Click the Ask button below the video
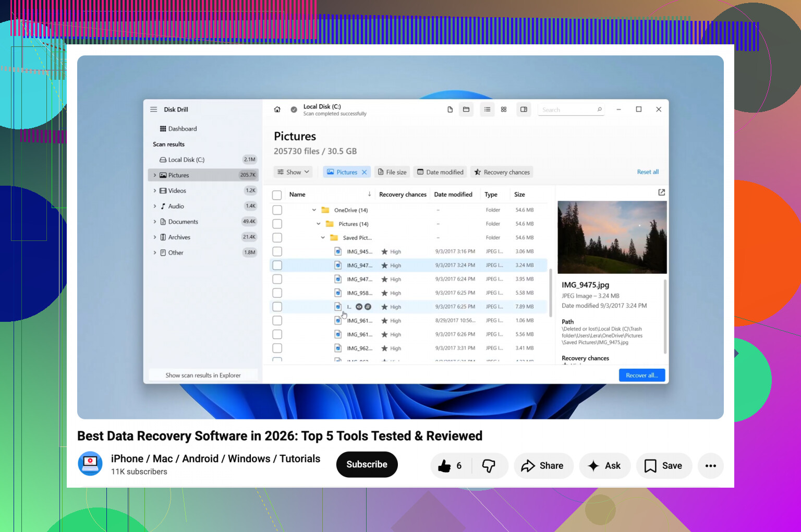Image resolution: width=801 pixels, height=532 pixels. click(605, 466)
